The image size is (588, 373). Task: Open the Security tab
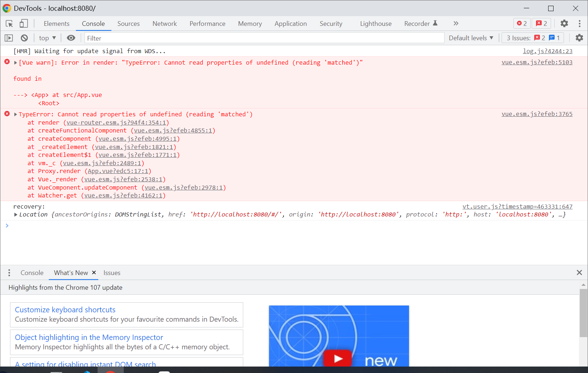[x=331, y=24]
